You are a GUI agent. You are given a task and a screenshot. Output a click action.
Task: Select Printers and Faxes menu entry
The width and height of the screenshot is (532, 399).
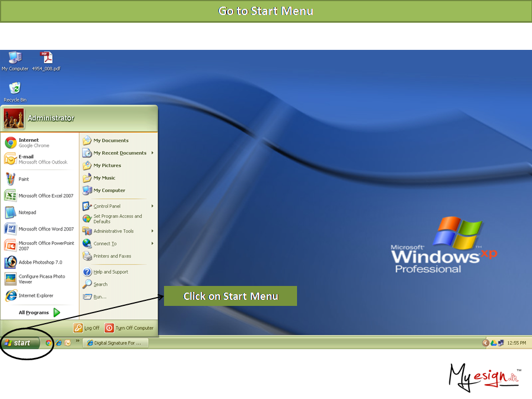click(112, 256)
